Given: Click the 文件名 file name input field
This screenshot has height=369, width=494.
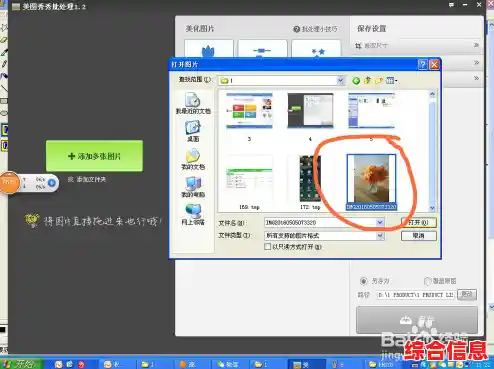Looking at the screenshot, I should pyautogui.click(x=320, y=222).
